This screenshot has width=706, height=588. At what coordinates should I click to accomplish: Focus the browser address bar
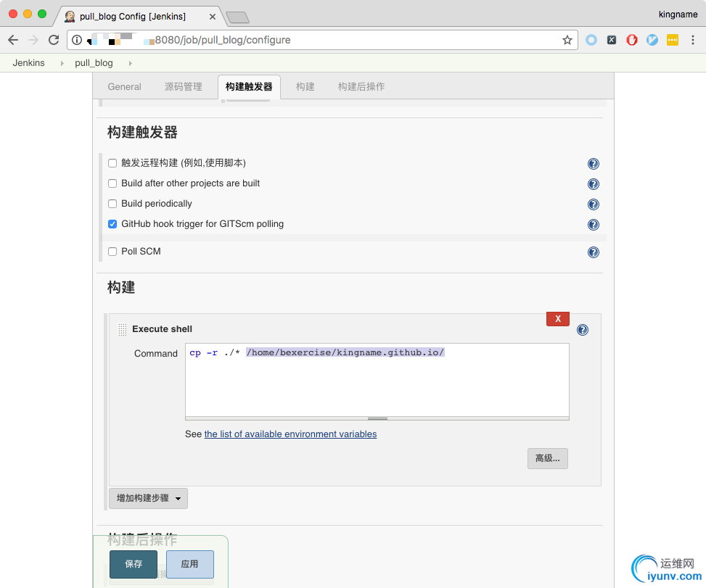[x=322, y=40]
